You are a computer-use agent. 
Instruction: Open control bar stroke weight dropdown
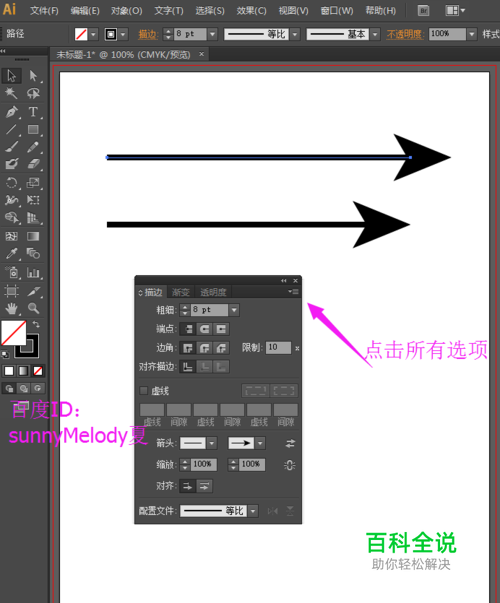pos(212,34)
